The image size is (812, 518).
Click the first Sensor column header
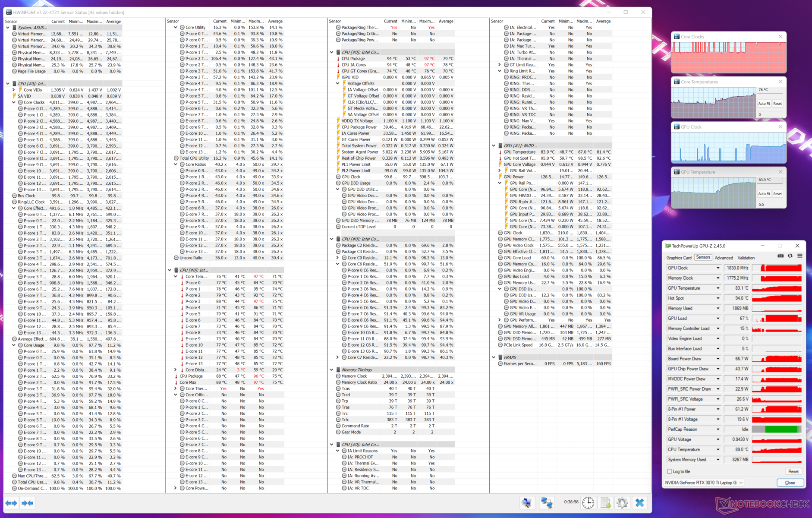[26, 22]
